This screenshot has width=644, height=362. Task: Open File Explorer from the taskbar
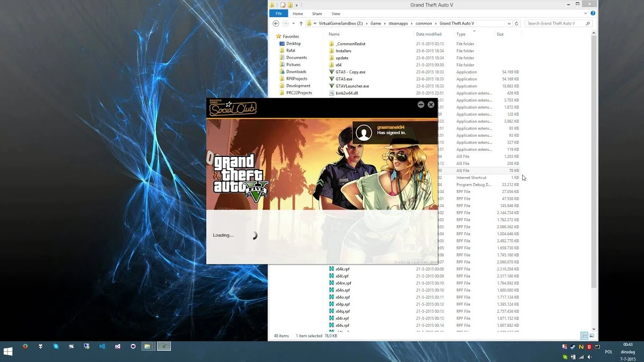pyautogui.click(x=147, y=346)
